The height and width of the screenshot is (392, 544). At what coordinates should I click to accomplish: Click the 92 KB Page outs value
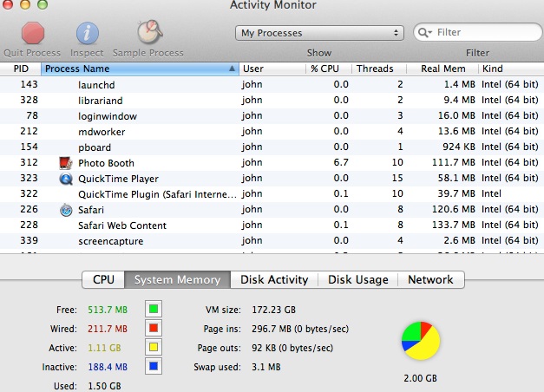coord(264,348)
